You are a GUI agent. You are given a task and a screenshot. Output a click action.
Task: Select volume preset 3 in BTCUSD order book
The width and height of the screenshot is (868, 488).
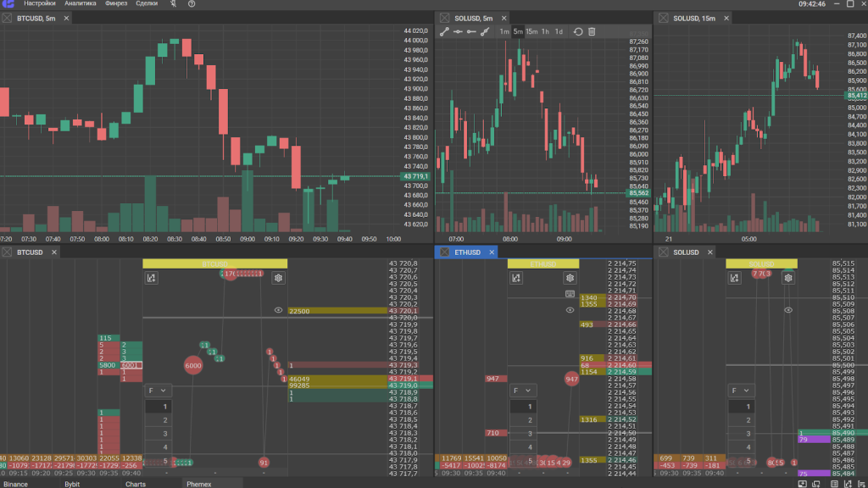click(x=159, y=434)
